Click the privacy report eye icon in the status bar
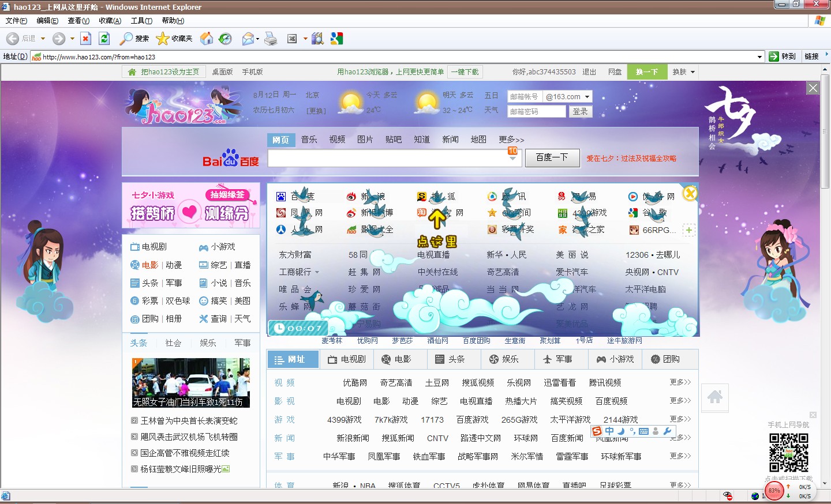 pos(728,496)
